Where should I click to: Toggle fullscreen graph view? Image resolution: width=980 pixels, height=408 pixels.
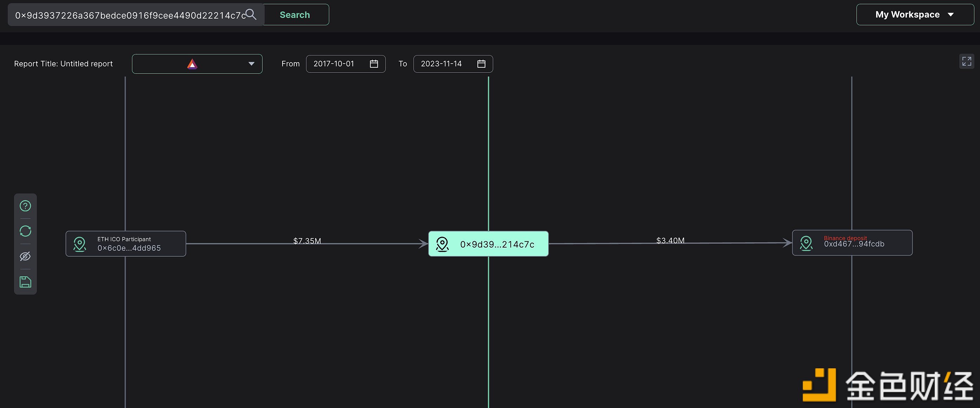[966, 61]
